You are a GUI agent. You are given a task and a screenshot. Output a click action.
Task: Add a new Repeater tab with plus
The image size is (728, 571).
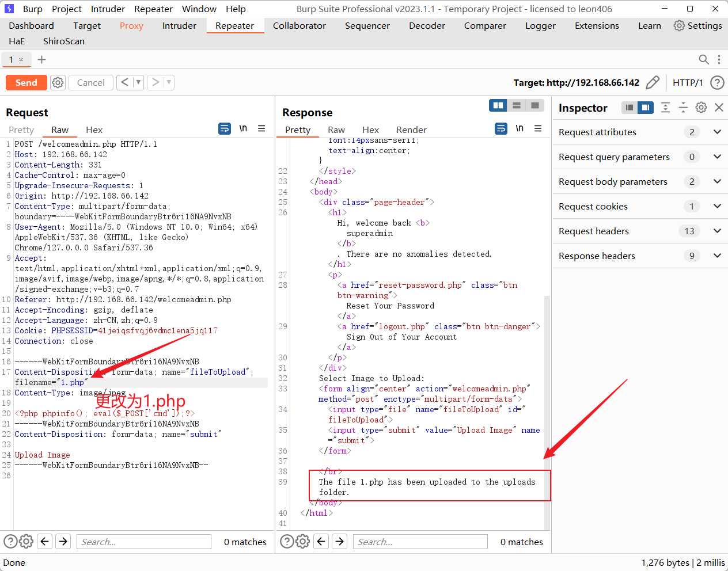(41, 59)
